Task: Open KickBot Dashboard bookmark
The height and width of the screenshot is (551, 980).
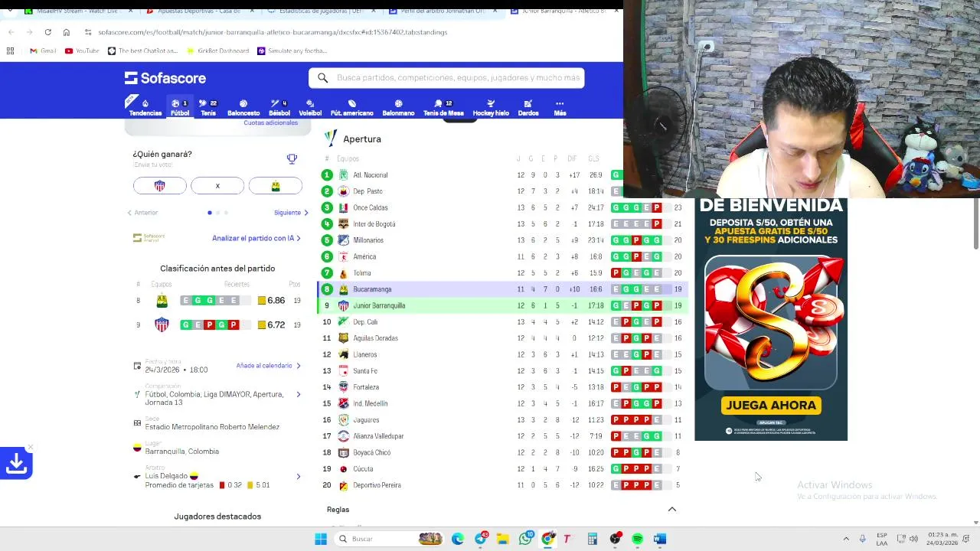Action: click(x=218, y=51)
